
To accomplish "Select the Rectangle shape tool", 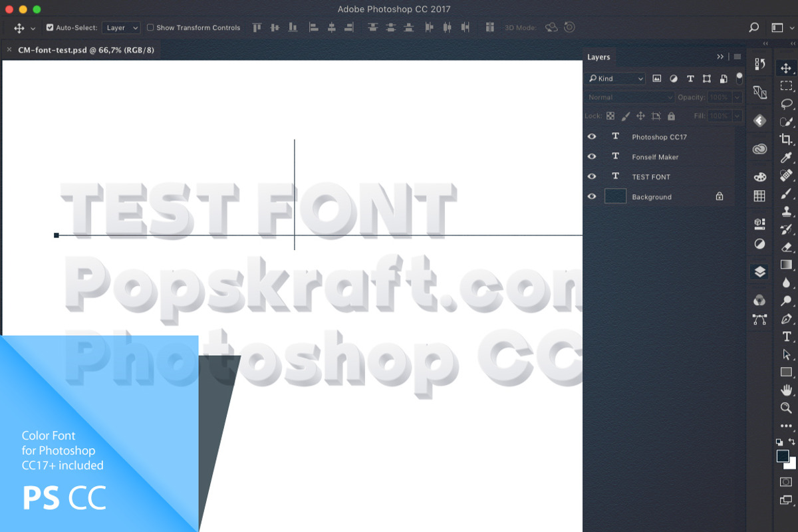I will [786, 372].
